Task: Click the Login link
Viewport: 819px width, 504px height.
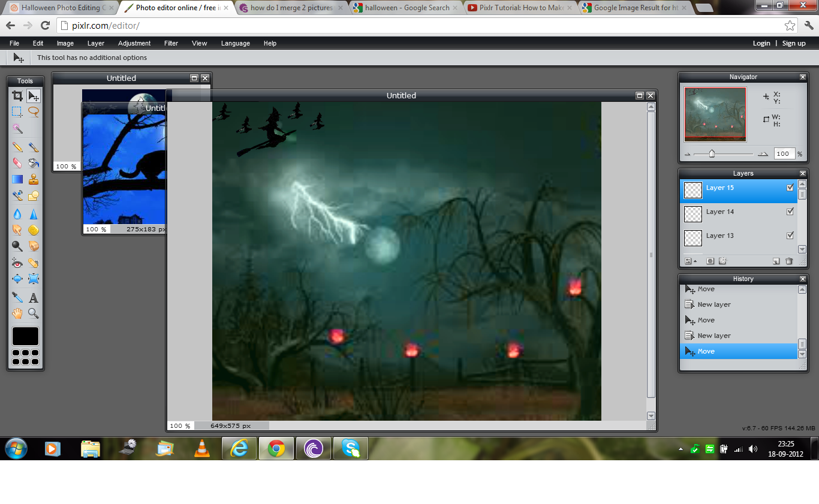Action: [761, 43]
